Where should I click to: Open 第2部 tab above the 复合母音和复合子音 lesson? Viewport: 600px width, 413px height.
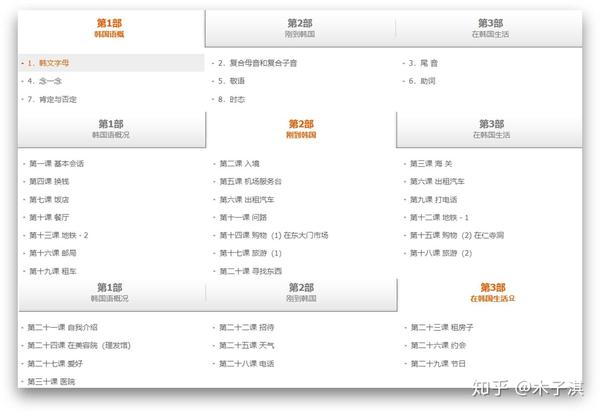point(300,29)
